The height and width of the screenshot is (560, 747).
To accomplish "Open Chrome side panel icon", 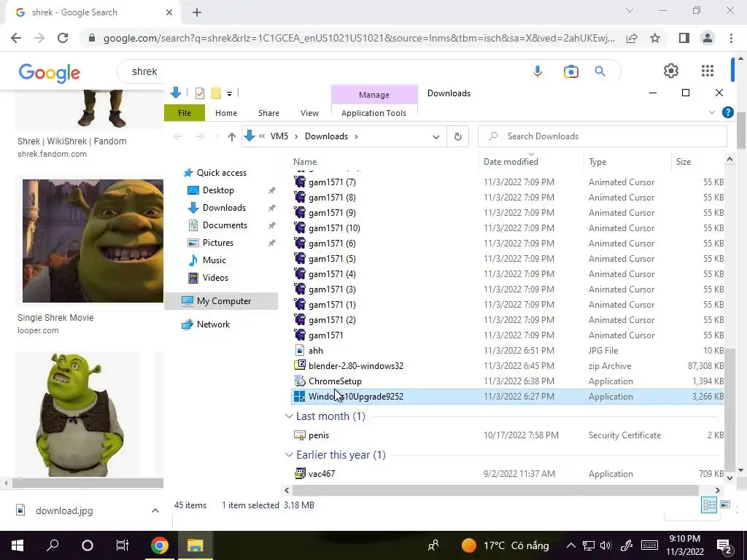I will pos(684,38).
